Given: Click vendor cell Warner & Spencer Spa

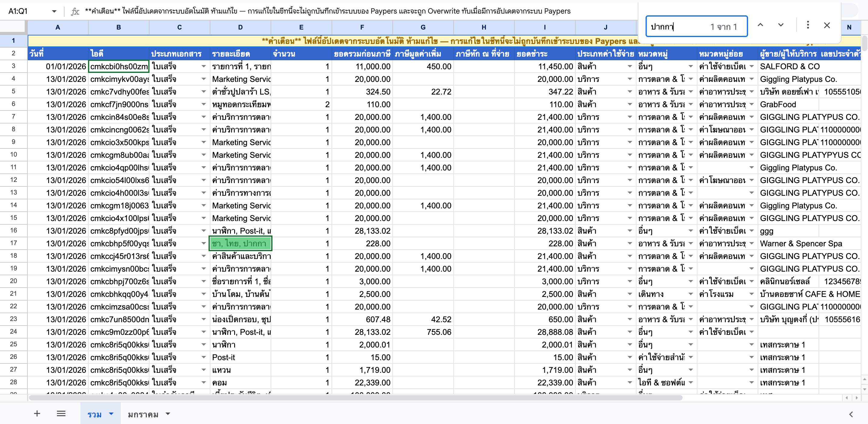Looking at the screenshot, I should [801, 244].
